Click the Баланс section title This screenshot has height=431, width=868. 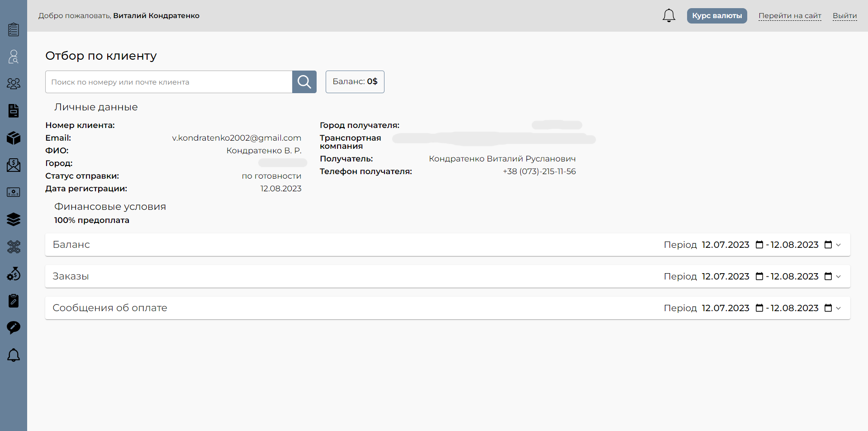pos(71,245)
